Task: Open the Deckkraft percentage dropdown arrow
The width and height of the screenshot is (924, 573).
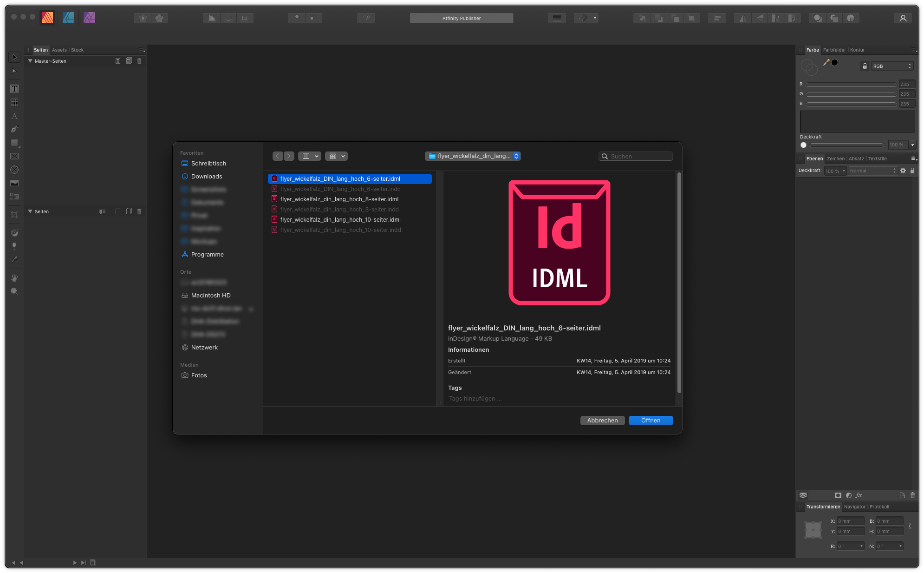Action: click(x=912, y=145)
